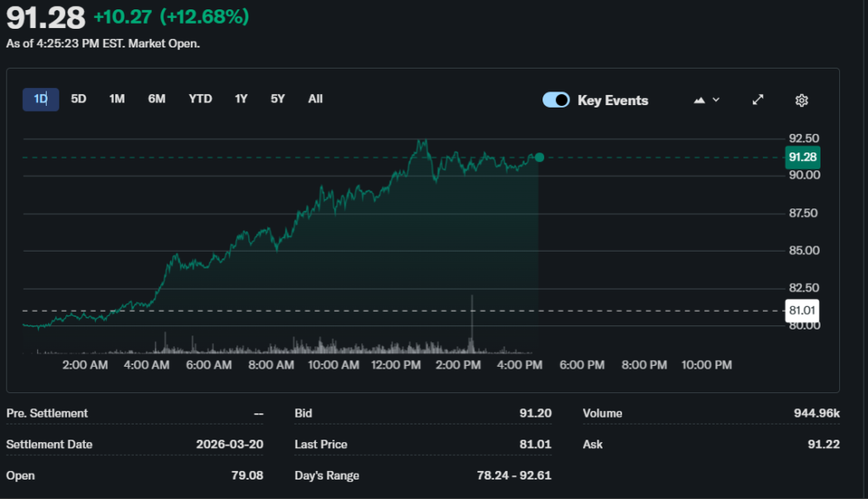The image size is (868, 499).
Task: Toggle the Key Events switch
Action: [556, 100]
